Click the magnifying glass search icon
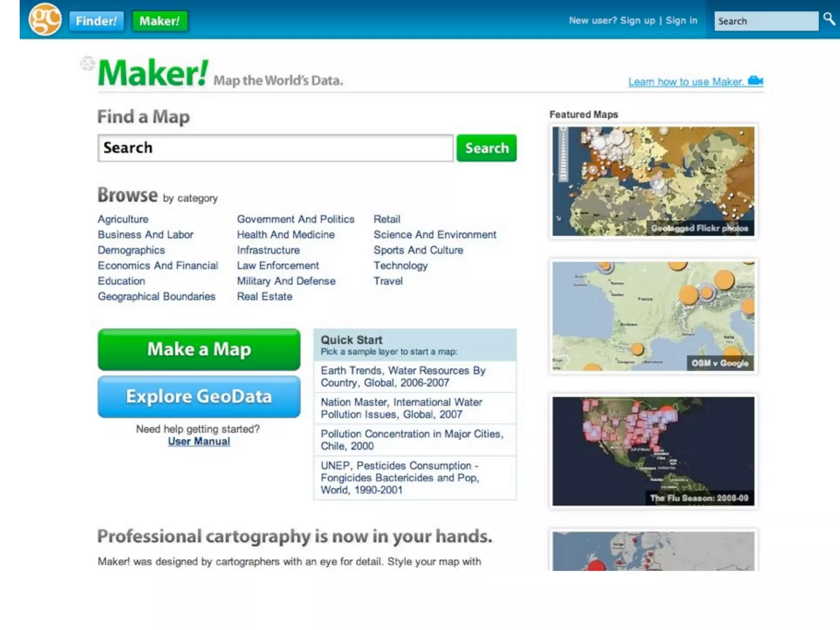This screenshot has height=630, width=840. [x=829, y=19]
